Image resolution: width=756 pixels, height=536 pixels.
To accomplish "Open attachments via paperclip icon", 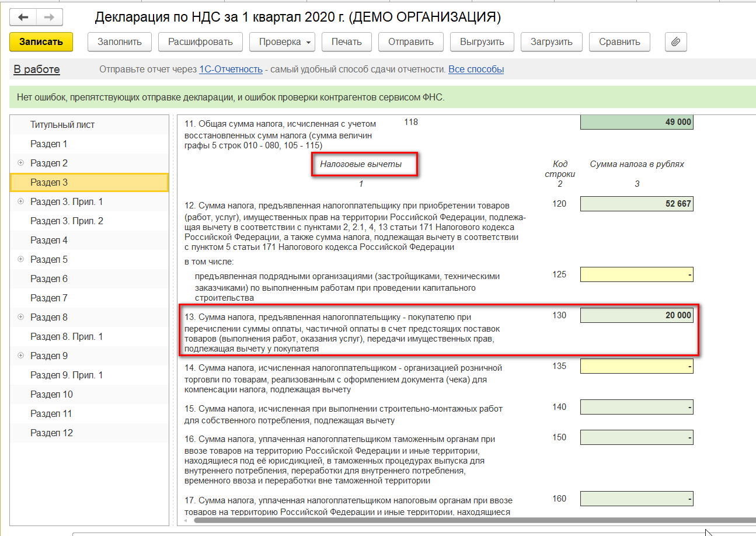I will point(675,42).
